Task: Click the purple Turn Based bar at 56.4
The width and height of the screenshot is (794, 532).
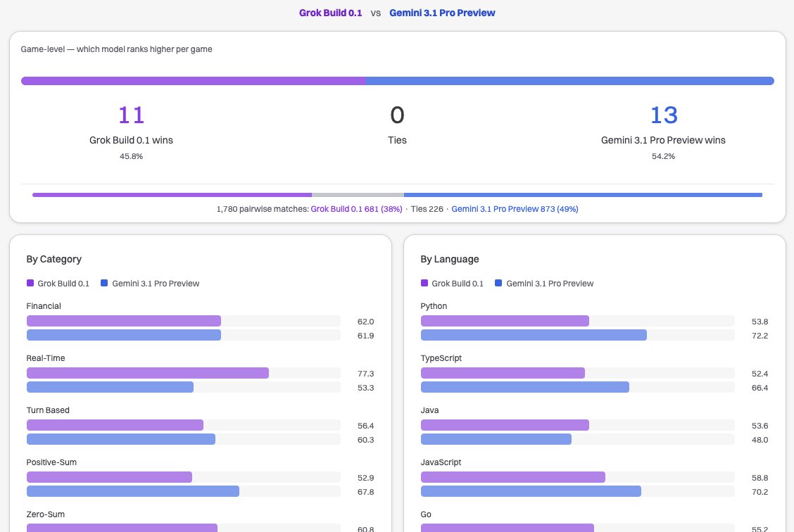Action: 115,425
